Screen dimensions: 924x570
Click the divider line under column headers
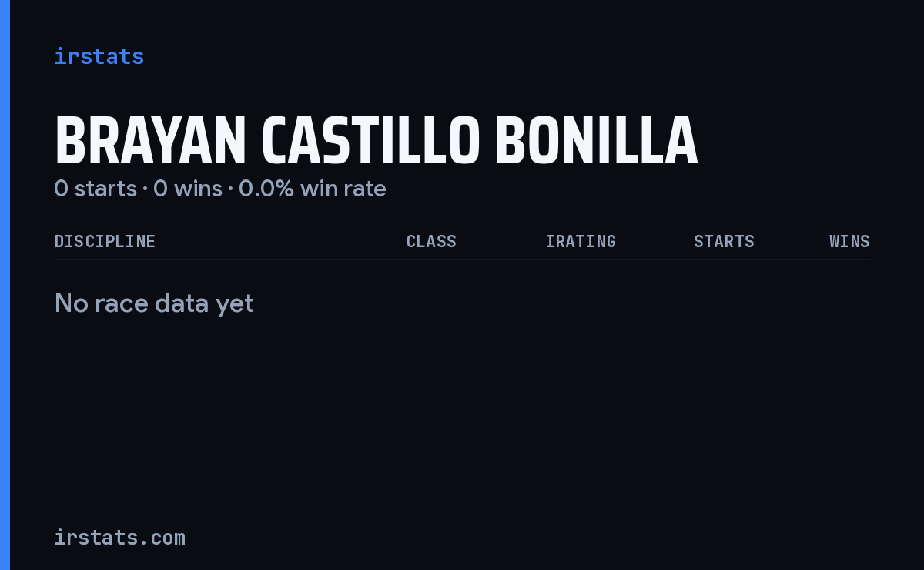click(x=462, y=260)
